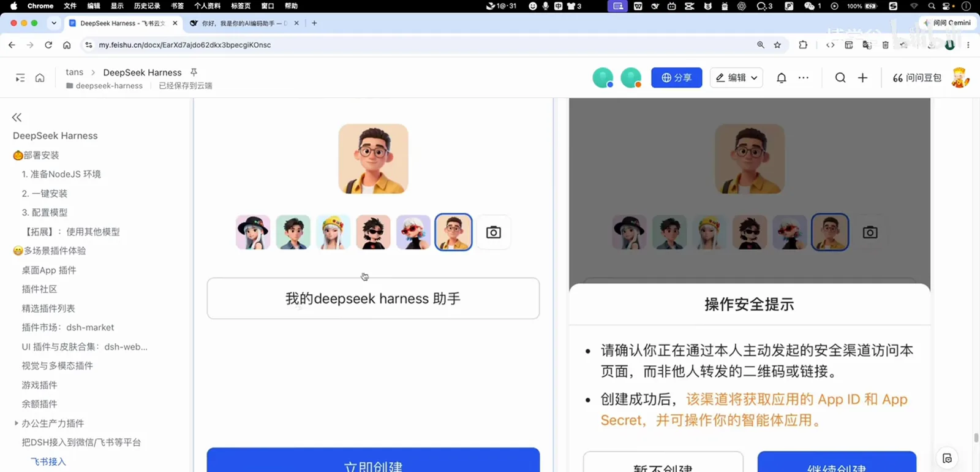980x472 pixels.
Task: Click the 暂不创建 button
Action: [x=663, y=462]
